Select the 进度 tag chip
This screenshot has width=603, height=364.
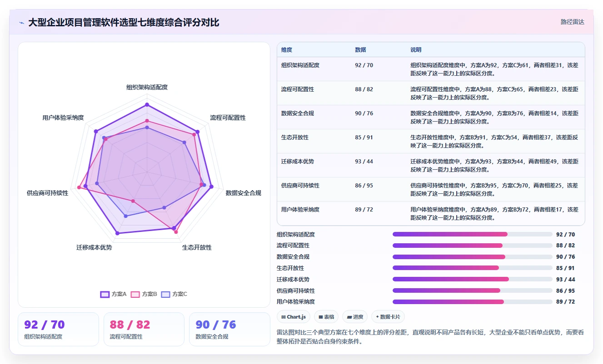point(355,317)
